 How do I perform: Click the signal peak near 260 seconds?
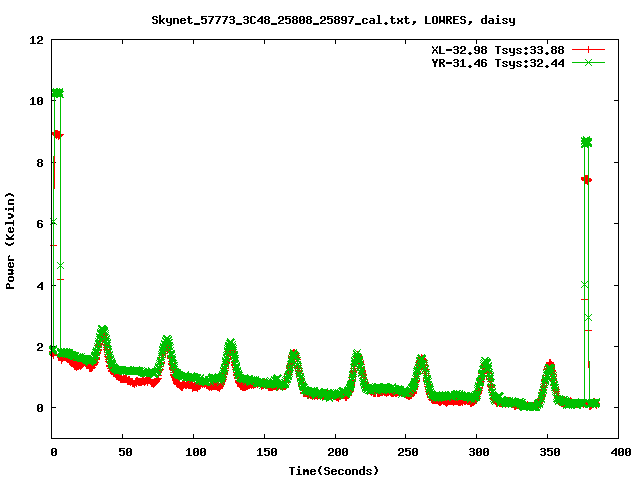(421, 359)
